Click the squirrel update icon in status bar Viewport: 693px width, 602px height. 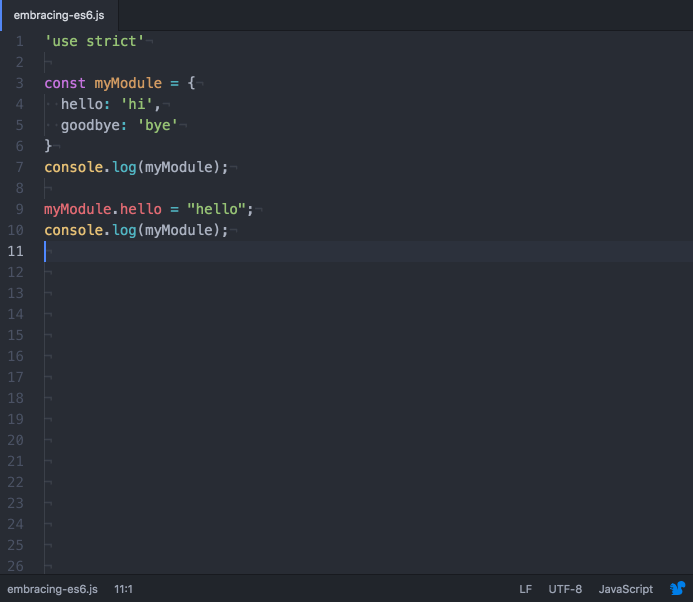[677, 589]
